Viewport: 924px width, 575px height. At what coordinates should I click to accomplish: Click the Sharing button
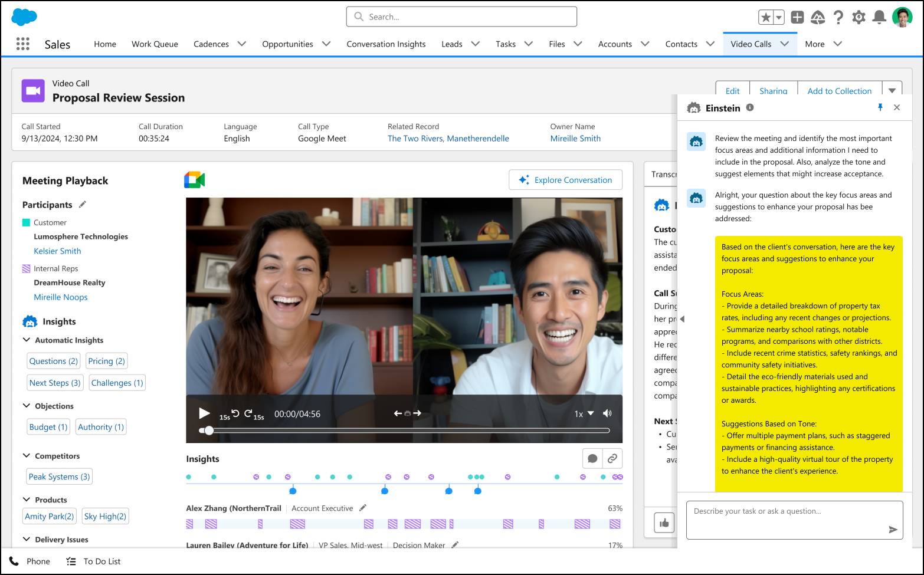(x=773, y=90)
